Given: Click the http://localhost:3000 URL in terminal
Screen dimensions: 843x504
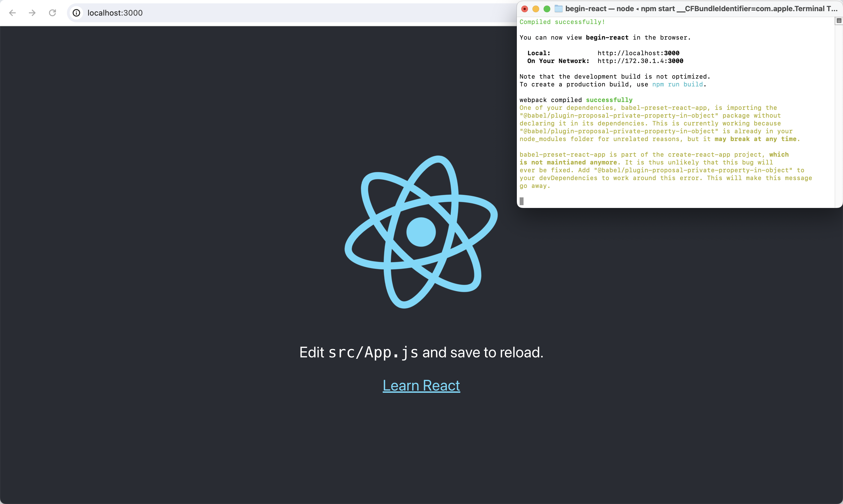Looking at the screenshot, I should pyautogui.click(x=638, y=53).
